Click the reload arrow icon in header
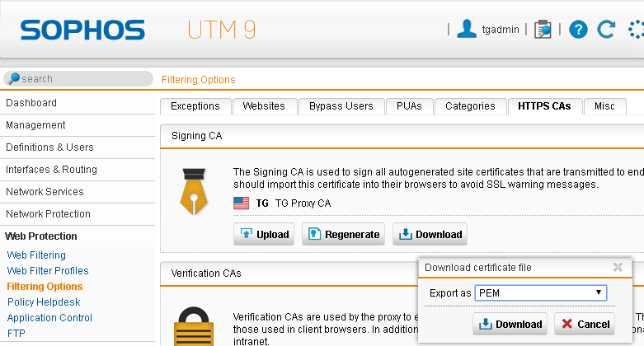 tap(606, 29)
